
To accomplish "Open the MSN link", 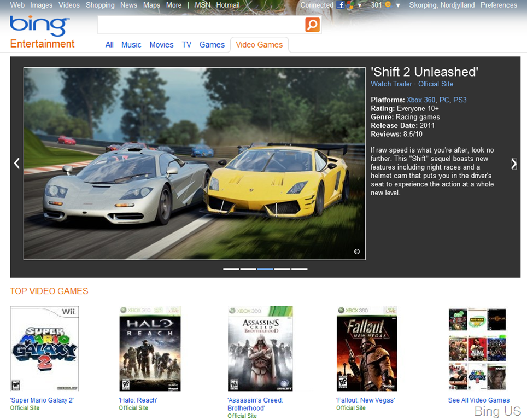I will tap(202, 5).
